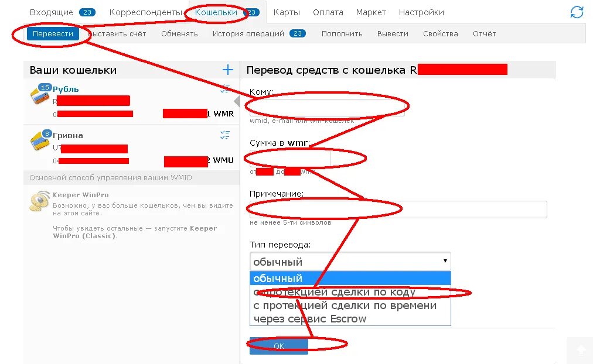Click the Перевести button
The width and height of the screenshot is (593, 364).
click(53, 33)
